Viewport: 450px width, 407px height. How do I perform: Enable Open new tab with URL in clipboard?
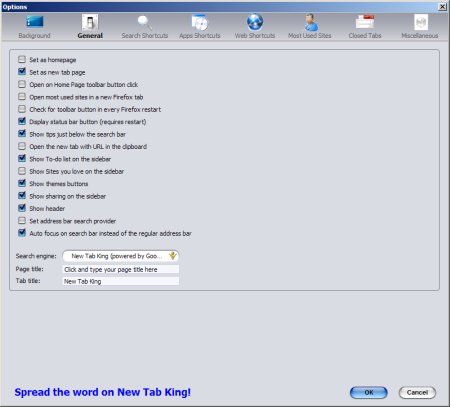pyautogui.click(x=22, y=146)
